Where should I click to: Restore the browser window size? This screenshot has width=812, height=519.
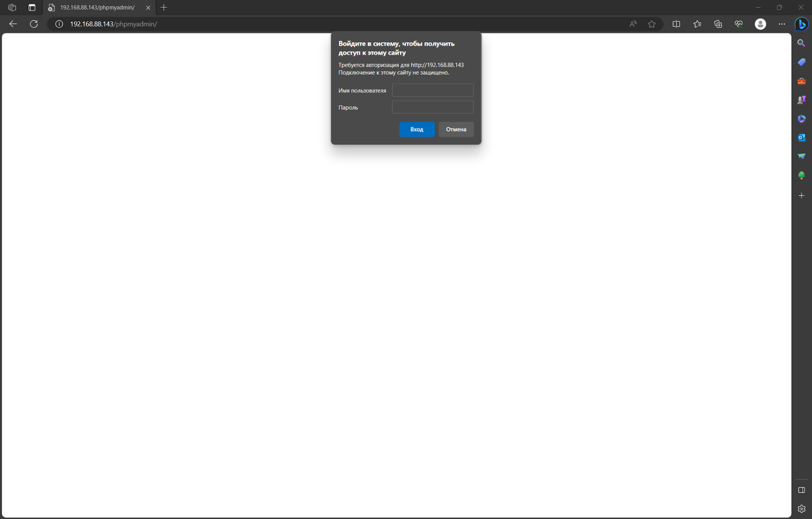780,8
